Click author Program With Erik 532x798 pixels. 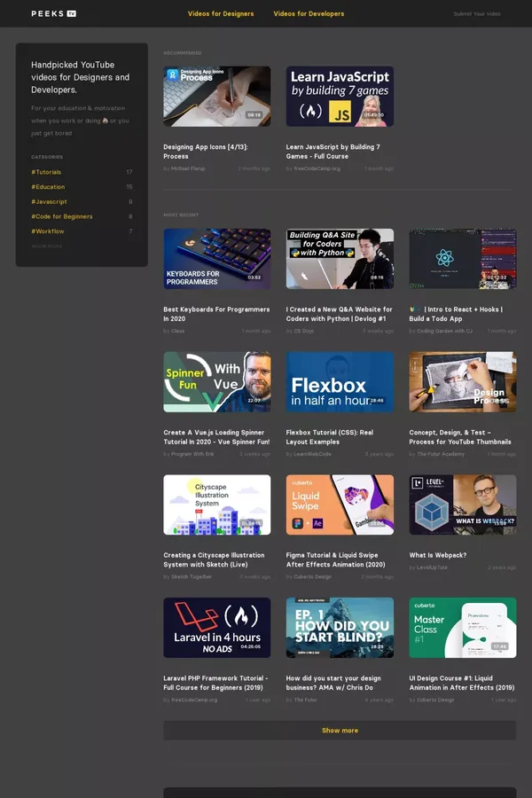(192, 454)
